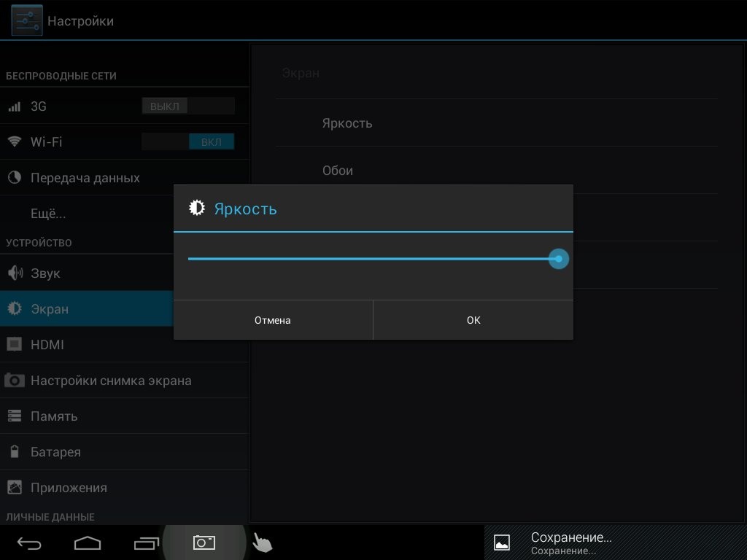747x560 pixels.
Task: Toggle the 3G switch on
Action: coord(188,106)
